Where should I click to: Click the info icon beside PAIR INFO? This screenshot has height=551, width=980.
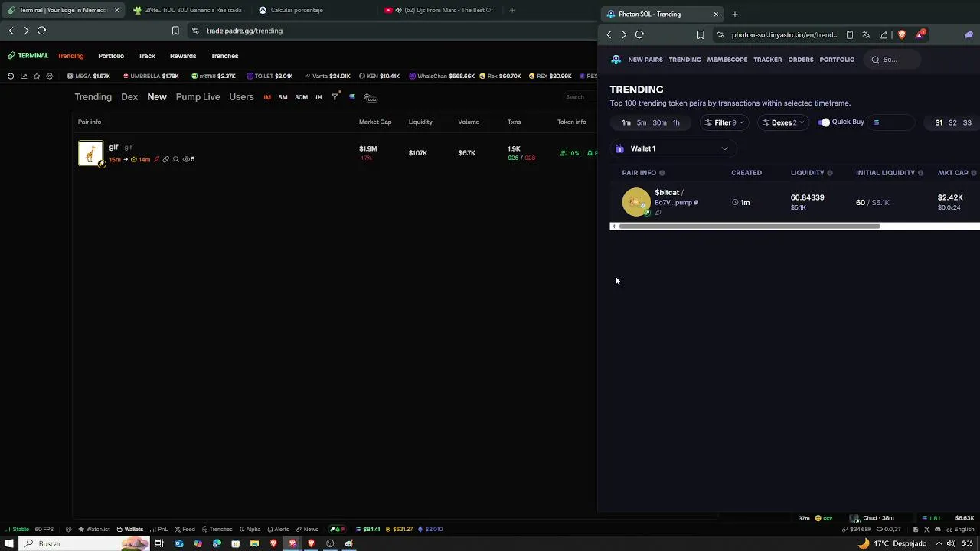(662, 173)
